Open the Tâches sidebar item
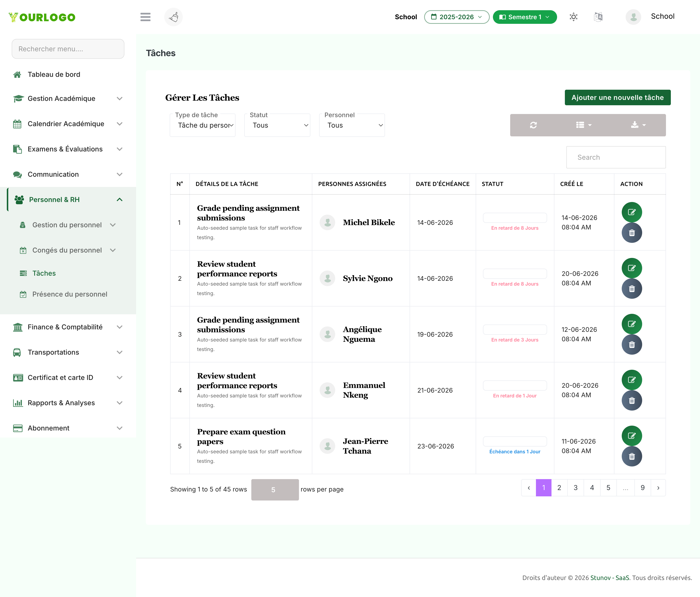Screen dimensions: 700x597 click(44, 273)
